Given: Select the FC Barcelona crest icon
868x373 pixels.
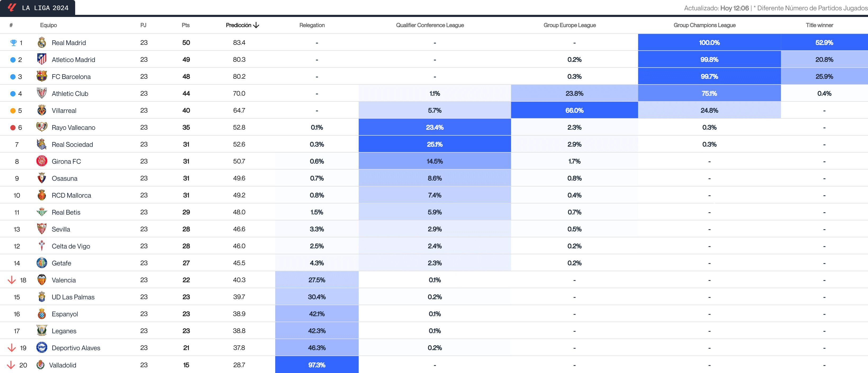Looking at the screenshot, I should point(42,76).
